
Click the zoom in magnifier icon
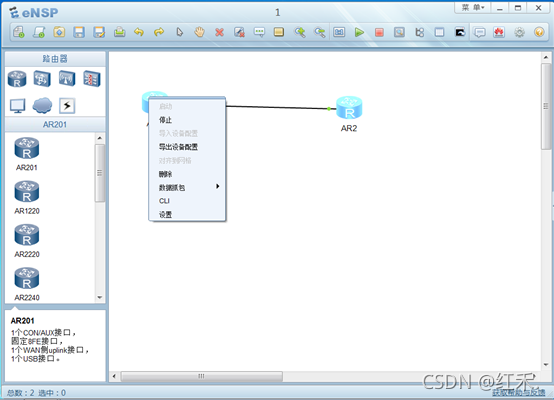click(300, 33)
